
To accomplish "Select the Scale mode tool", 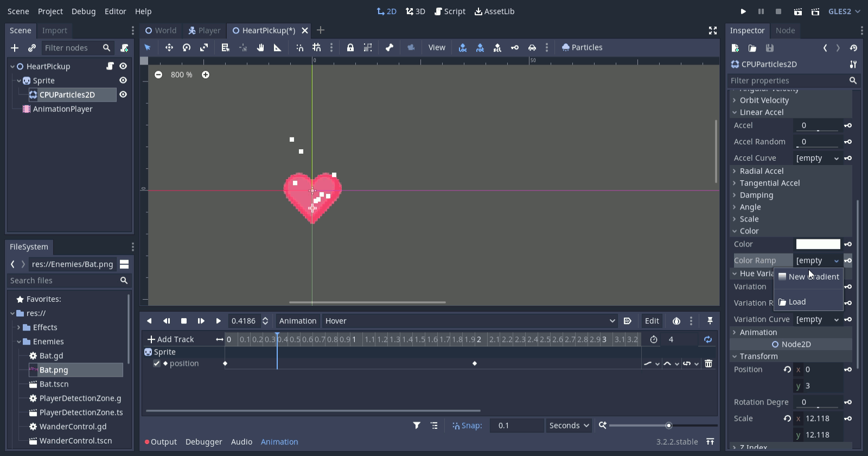I will point(204,48).
